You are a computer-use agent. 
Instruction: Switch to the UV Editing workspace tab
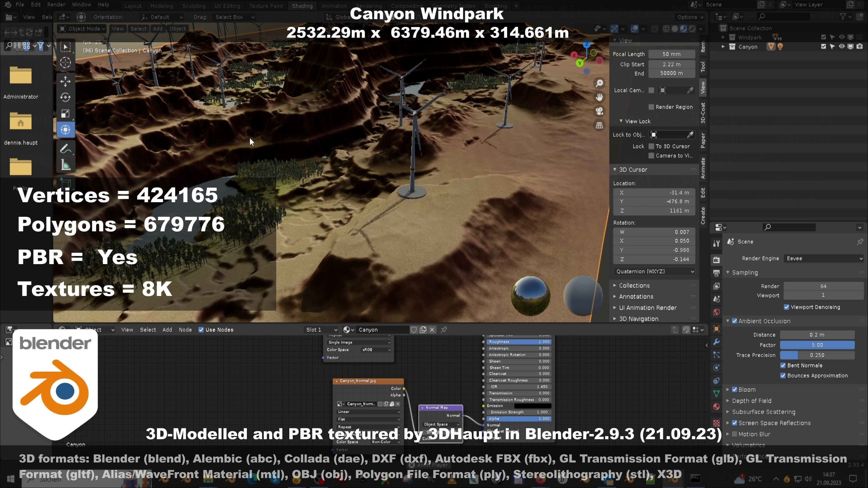coord(227,6)
